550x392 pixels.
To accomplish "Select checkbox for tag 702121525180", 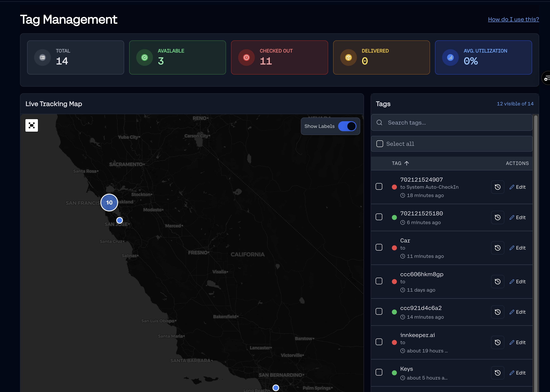I will [x=379, y=217].
